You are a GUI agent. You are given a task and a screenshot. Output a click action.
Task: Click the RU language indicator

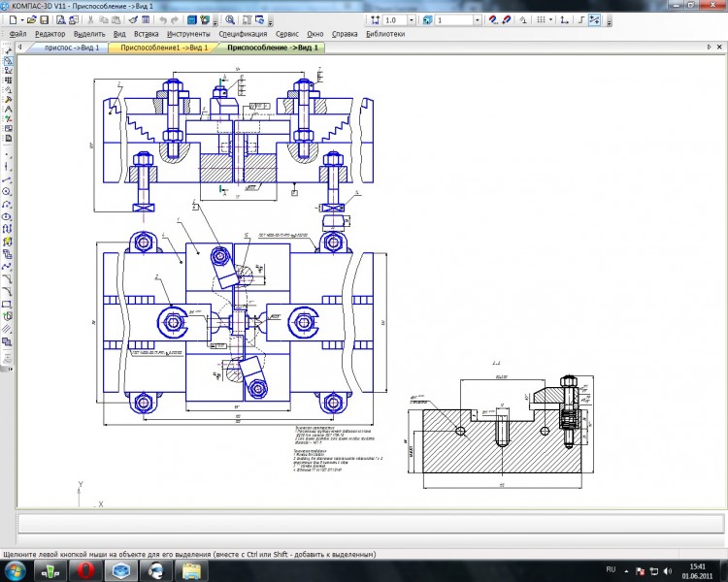[611, 569]
